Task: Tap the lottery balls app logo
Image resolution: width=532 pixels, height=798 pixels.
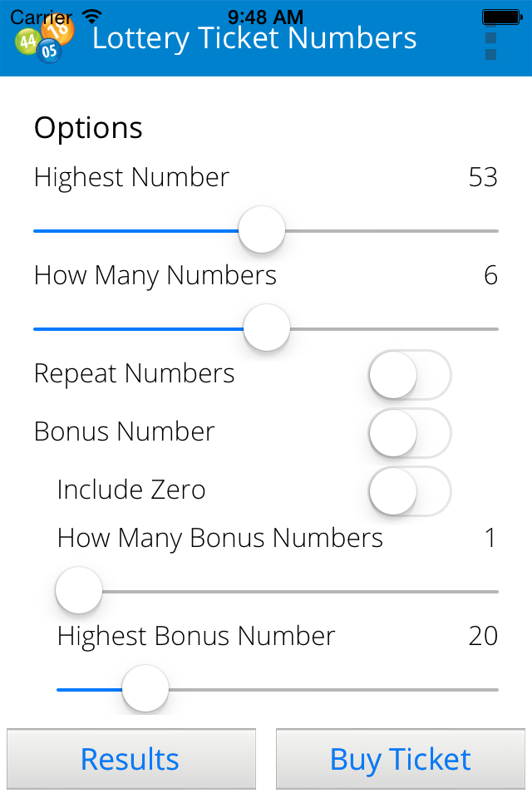Action: coord(45,39)
